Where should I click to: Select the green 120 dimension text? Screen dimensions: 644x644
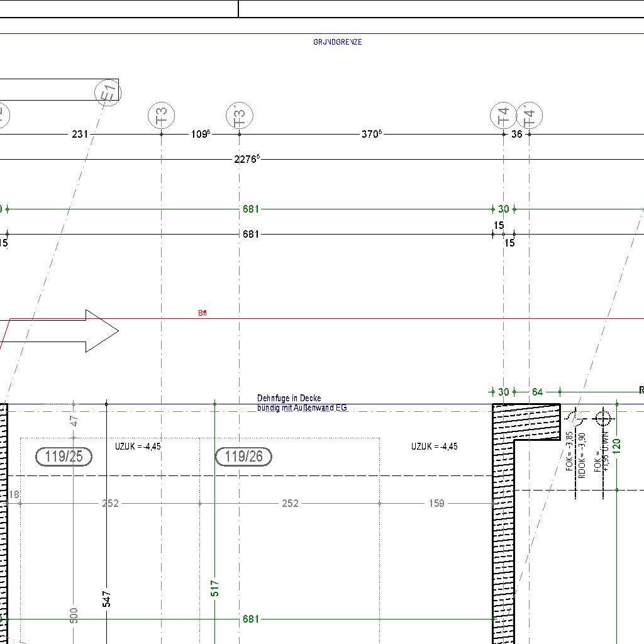(x=616, y=447)
